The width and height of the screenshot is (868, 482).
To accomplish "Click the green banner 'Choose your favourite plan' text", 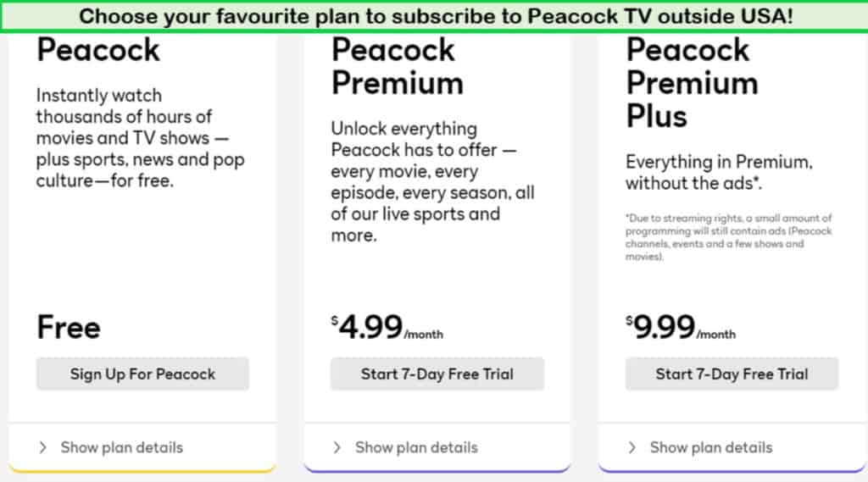I will tap(436, 16).
